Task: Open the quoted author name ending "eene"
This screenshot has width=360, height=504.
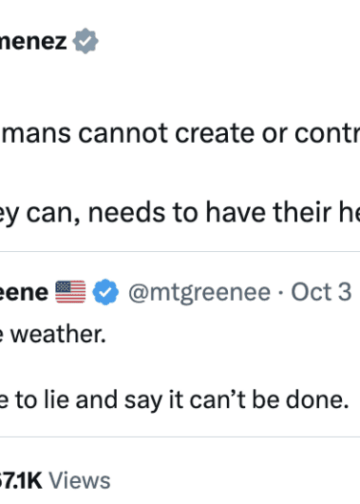Action: tap(24, 292)
